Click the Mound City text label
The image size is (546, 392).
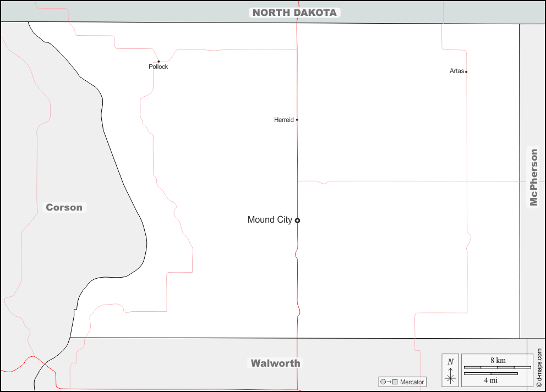coord(270,220)
